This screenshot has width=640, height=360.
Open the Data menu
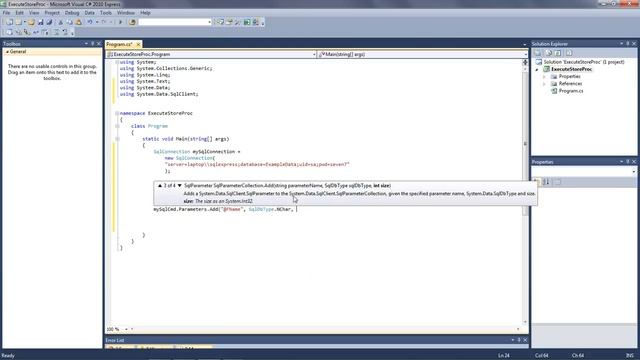(x=89, y=13)
